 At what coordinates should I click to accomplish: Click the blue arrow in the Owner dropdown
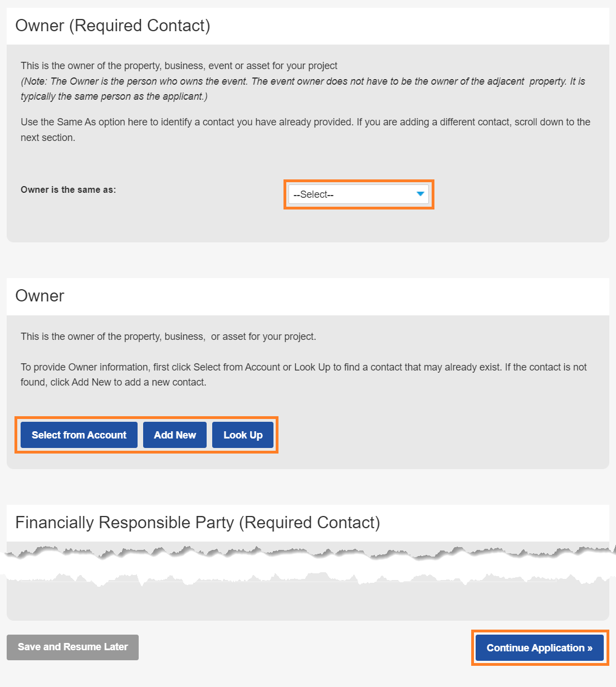tap(421, 194)
